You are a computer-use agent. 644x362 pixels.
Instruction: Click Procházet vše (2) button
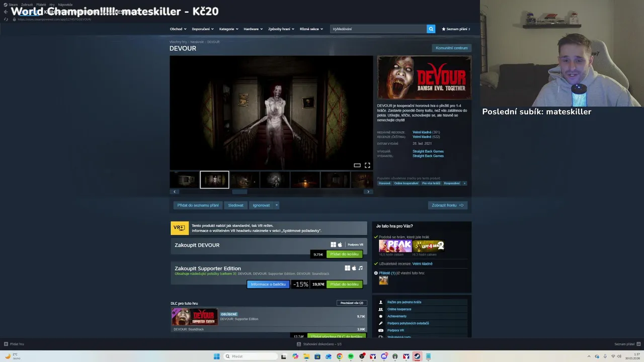pos(352,303)
